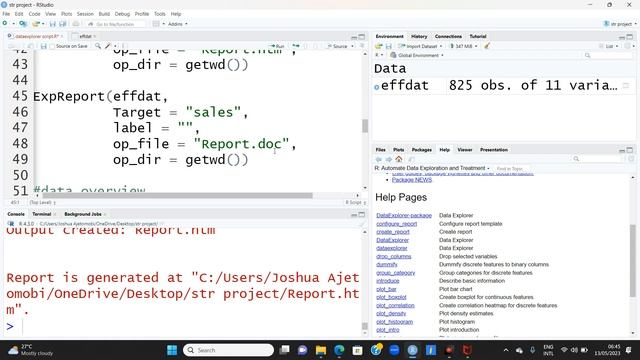The width and height of the screenshot is (640, 360).
Task: Open the Tools menu
Action: coord(160,14)
